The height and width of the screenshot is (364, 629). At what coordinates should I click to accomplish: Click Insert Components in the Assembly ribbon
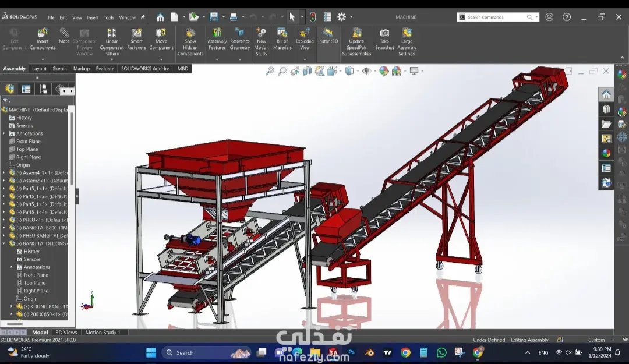[43, 39]
